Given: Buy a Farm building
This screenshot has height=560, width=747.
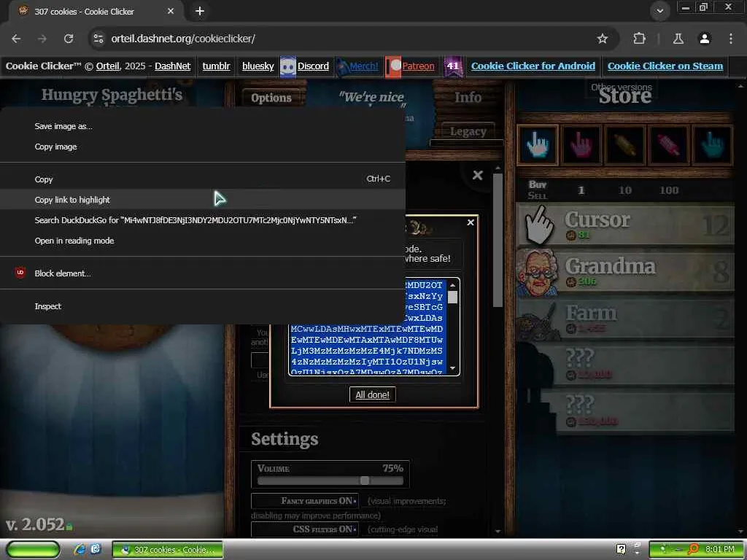Looking at the screenshot, I should pyautogui.click(x=625, y=318).
